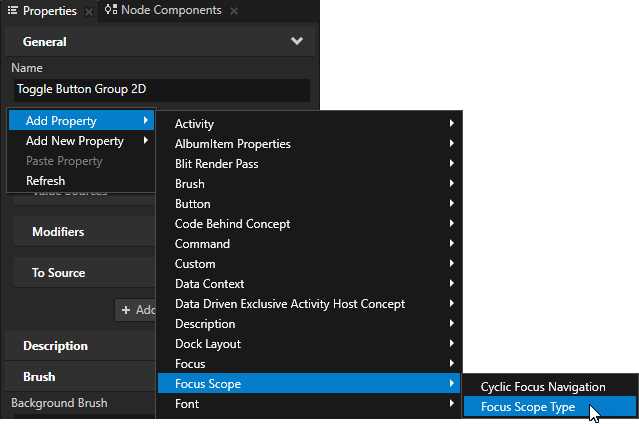639x424 pixels.
Task: Close the Node Components tab
Action: pos(234,11)
